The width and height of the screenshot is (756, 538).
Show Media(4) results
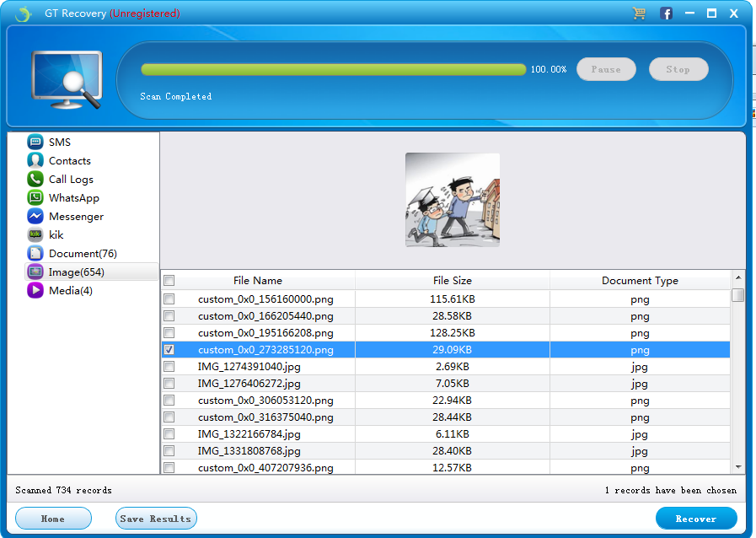(x=71, y=290)
